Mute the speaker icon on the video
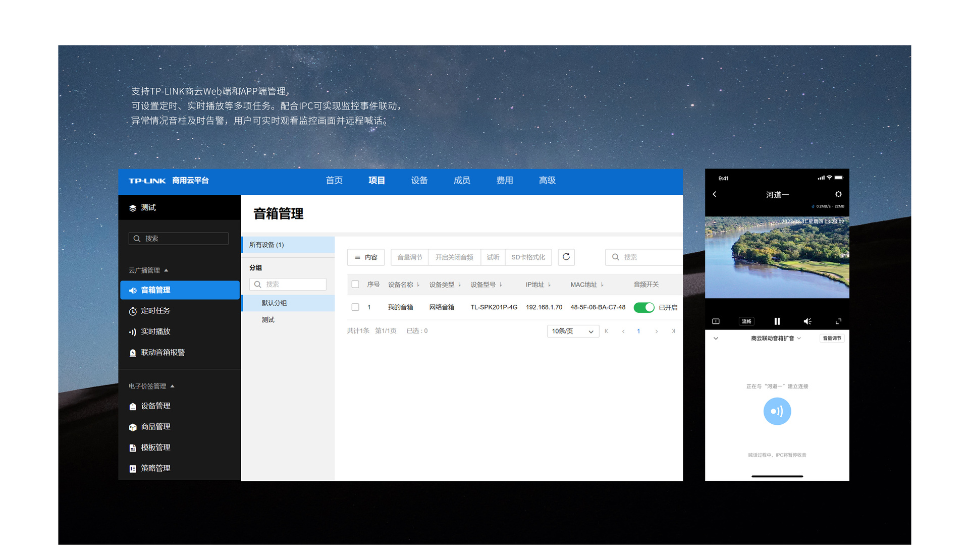 tap(807, 321)
